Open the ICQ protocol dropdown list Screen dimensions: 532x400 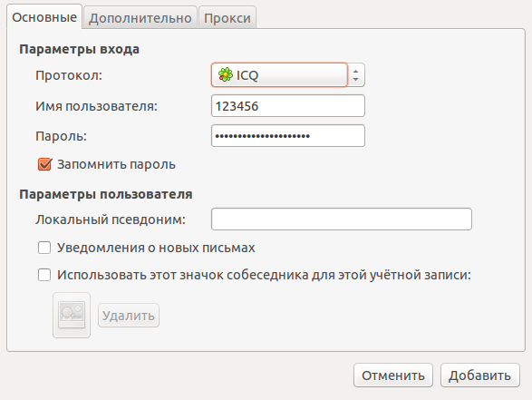point(287,74)
